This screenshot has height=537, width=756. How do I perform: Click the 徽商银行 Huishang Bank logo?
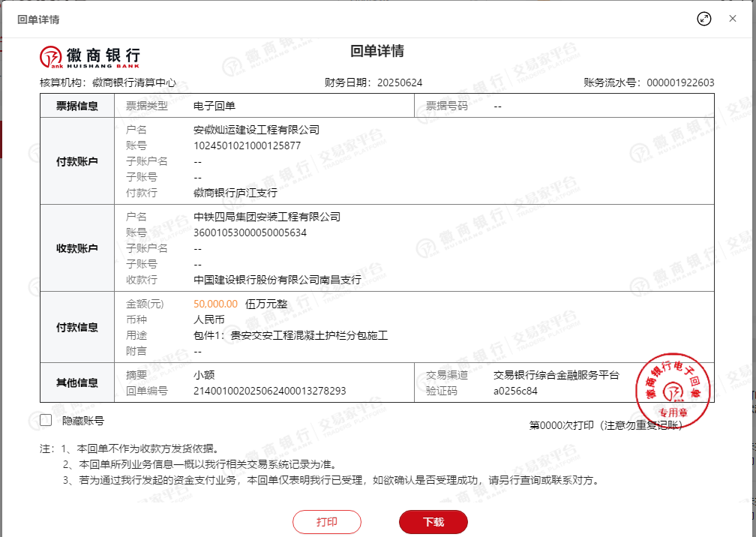coord(90,56)
